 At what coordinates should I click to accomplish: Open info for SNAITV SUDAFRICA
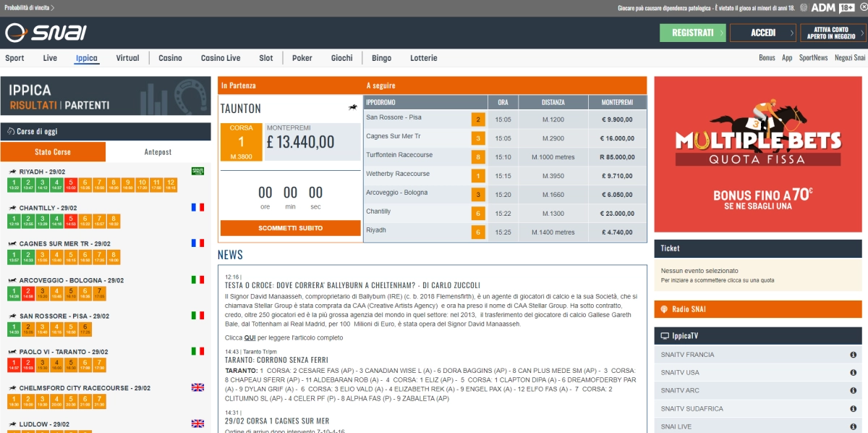click(x=853, y=409)
